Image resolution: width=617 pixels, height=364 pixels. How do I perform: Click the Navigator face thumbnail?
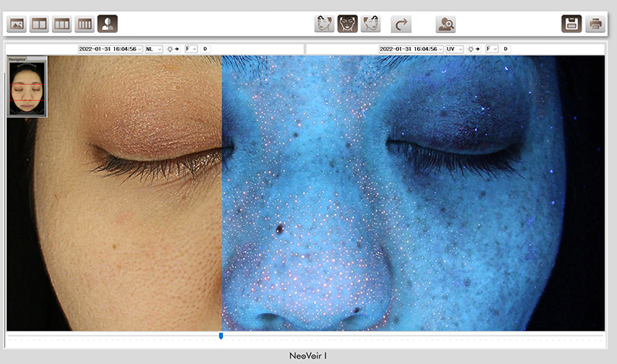coord(28,89)
